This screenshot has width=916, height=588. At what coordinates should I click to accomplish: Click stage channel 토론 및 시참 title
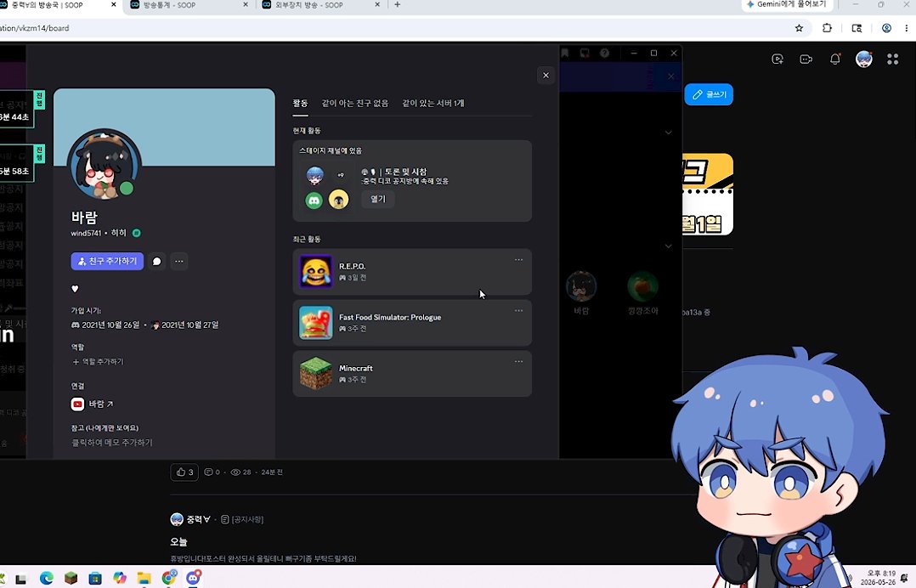394,172
